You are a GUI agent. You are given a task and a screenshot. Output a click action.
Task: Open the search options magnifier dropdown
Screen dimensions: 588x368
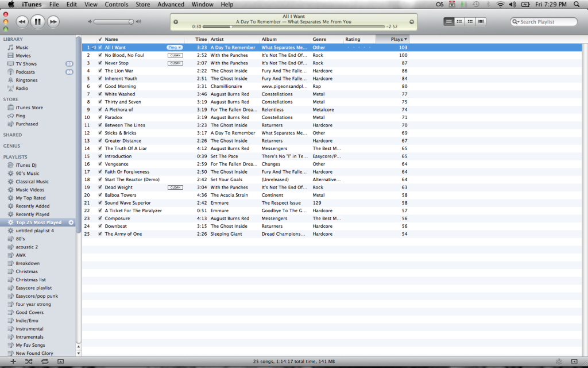click(516, 22)
